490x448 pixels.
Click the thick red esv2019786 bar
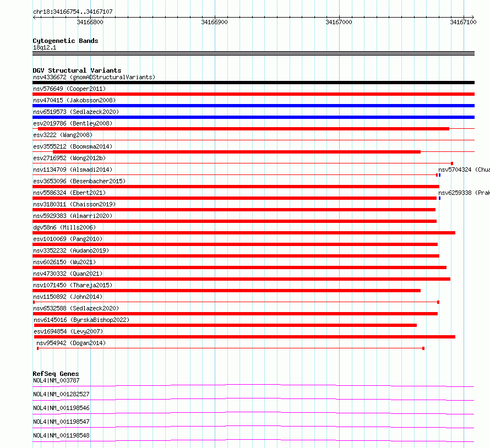243,129
